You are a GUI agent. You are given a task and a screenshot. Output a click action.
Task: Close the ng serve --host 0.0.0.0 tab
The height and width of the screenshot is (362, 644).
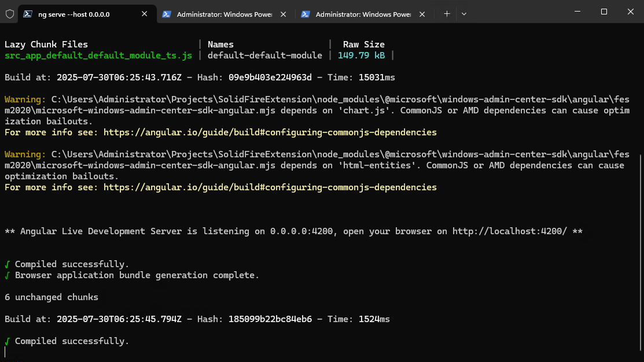coord(144,14)
